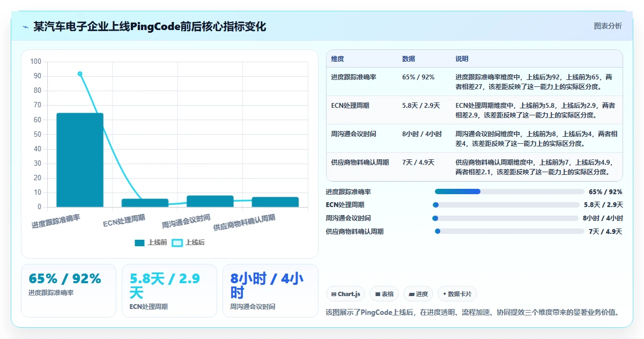Click table cell 8小时 / 4小时
This screenshot has width=644, height=339.
pos(421,134)
